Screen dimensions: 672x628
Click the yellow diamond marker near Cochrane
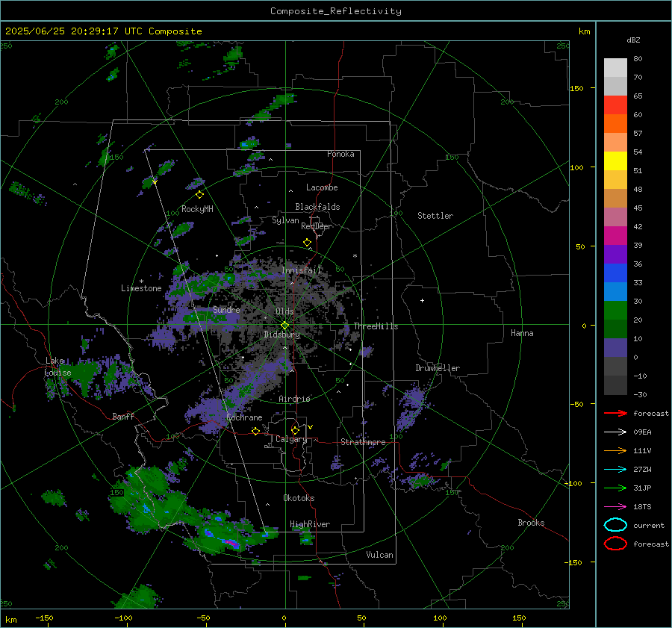tap(255, 431)
